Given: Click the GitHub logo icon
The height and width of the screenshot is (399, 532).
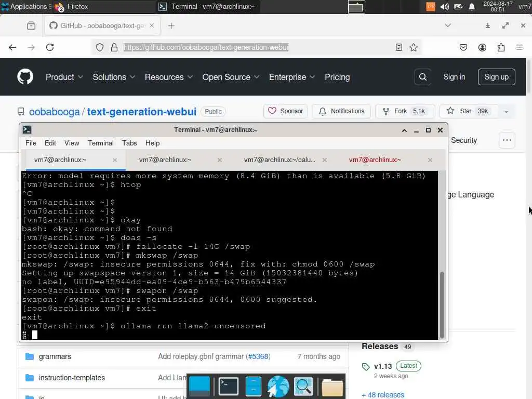Looking at the screenshot, I should (25, 77).
